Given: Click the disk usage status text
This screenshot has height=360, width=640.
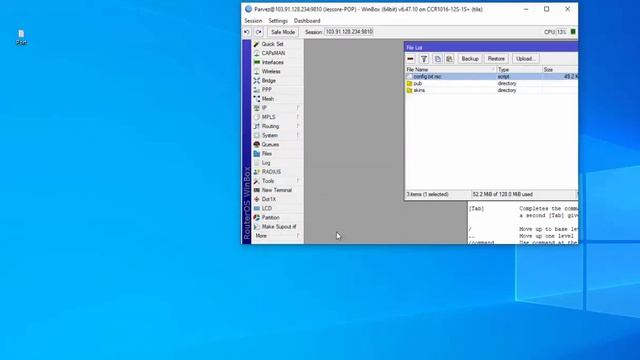Looking at the screenshot, I should click(502, 194).
